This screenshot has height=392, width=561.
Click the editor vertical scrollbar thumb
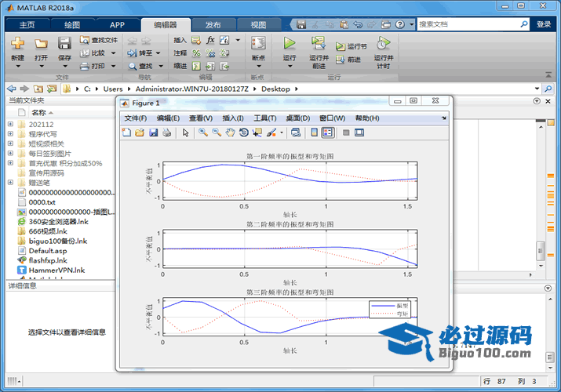click(541, 251)
